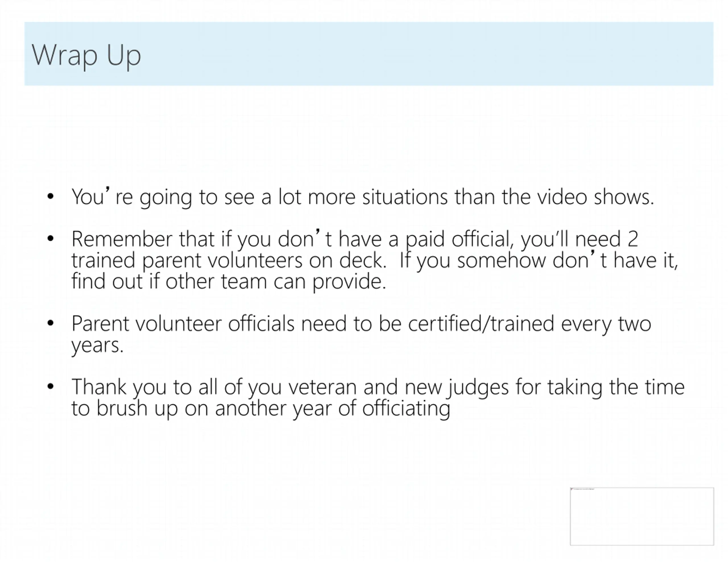Click the word "certified/trained"

[x=481, y=324]
